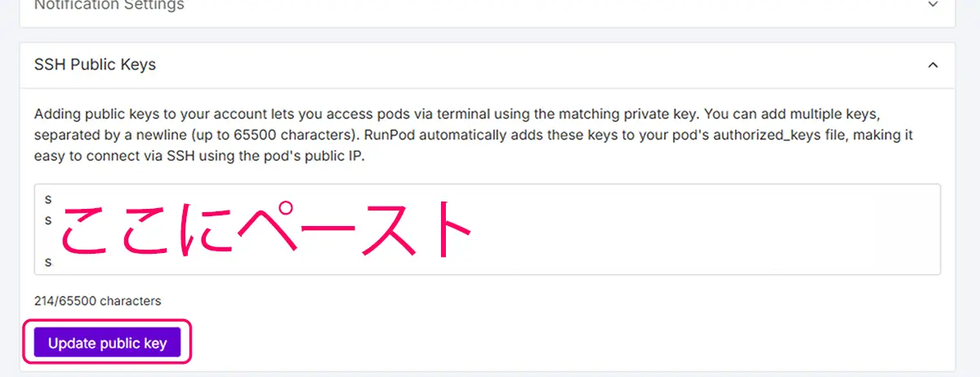The width and height of the screenshot is (980, 377).
Task: Expand the Notification Settings chevron
Action: (933, 6)
